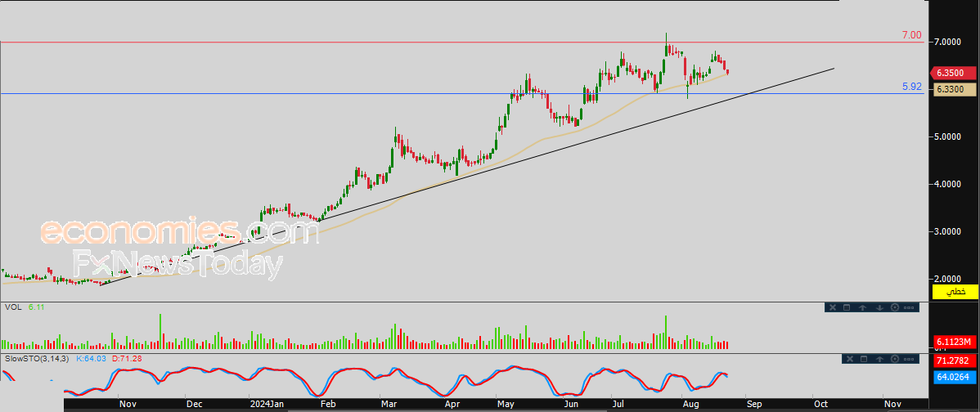Click the yellow خطي scale button
The height and width of the screenshot is (412, 980).
tap(955, 292)
